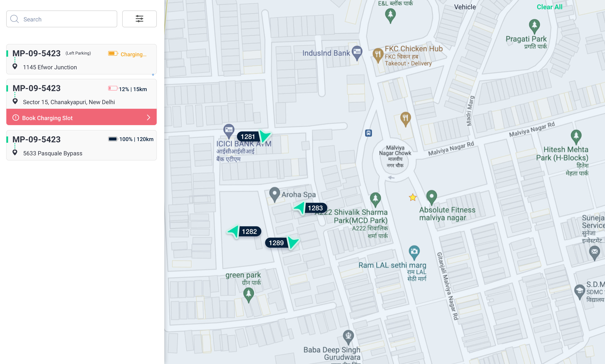Click the Pragati Park tree pin
Screen dimensions: 605x364
point(534,26)
